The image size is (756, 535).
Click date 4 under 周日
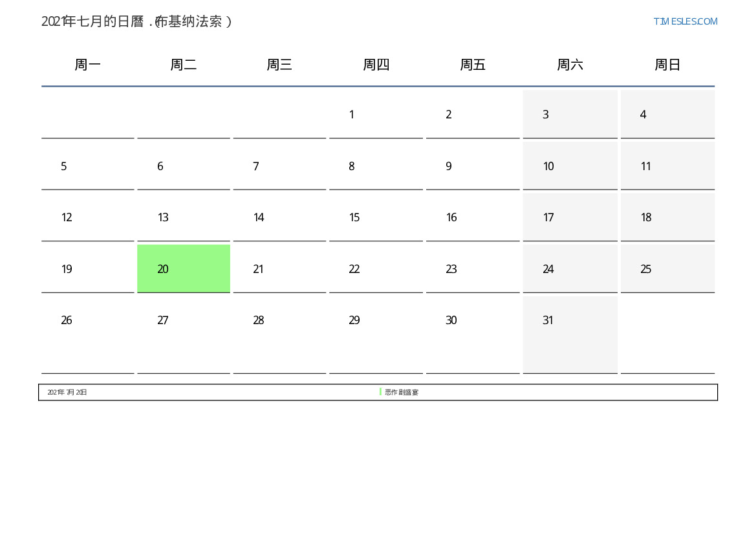click(x=643, y=115)
